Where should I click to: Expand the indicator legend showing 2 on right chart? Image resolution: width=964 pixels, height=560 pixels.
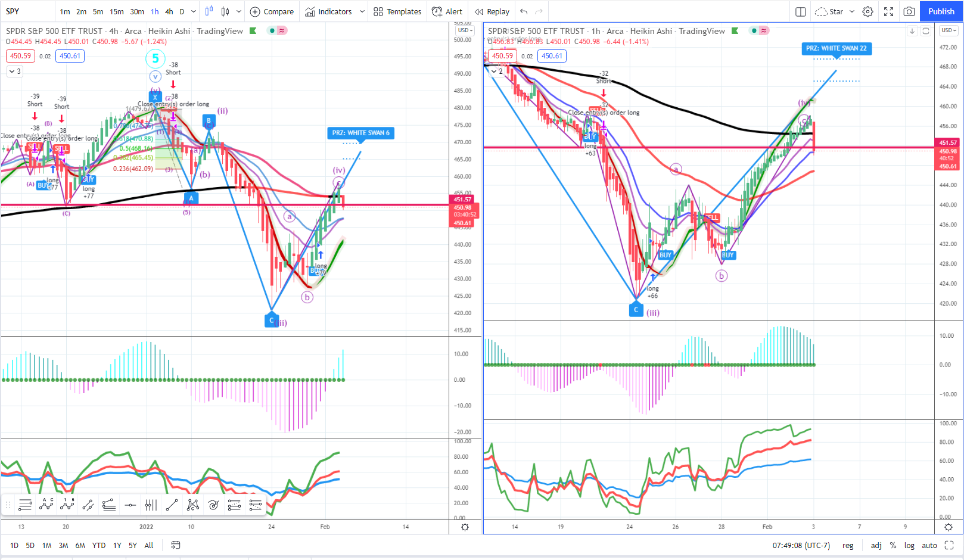[x=497, y=71]
